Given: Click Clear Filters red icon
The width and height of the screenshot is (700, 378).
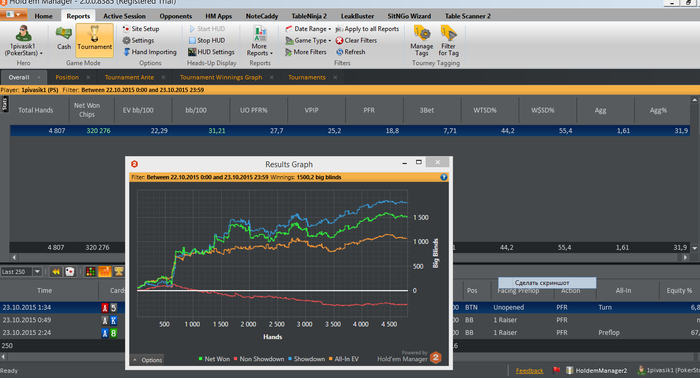Looking at the screenshot, I should [339, 40].
